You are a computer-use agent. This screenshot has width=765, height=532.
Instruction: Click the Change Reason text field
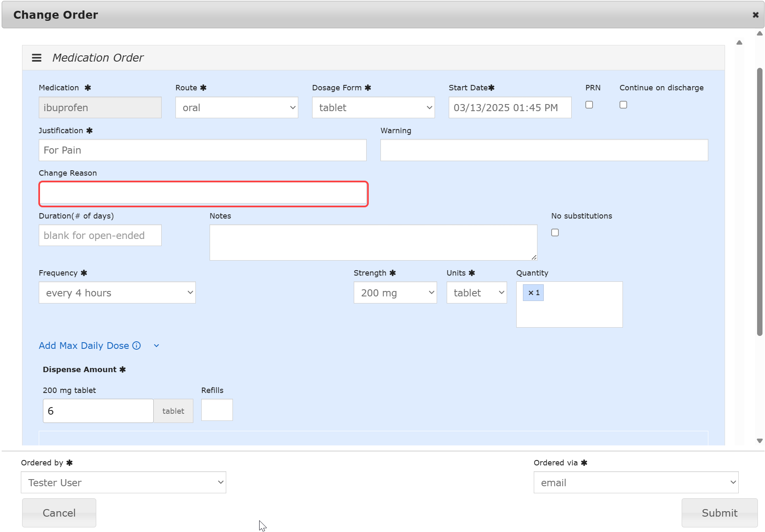pyautogui.click(x=203, y=194)
